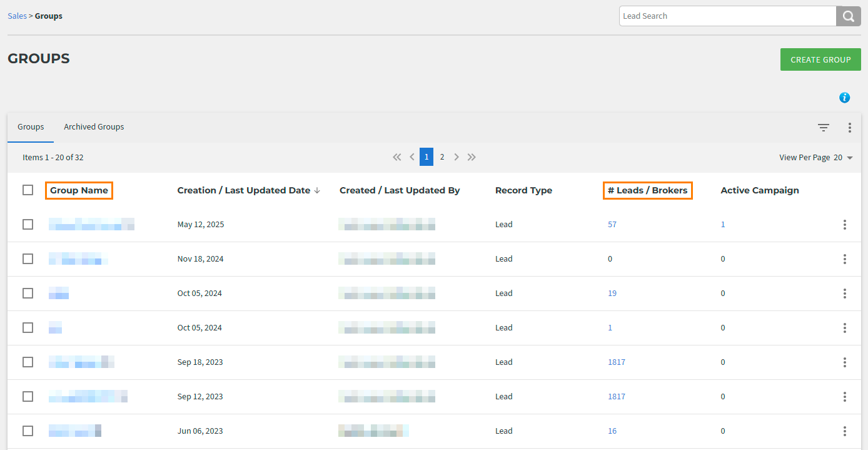Image resolution: width=868 pixels, height=450 pixels.
Task: Check the Nov 18, 2024 group row
Action: (x=28, y=258)
